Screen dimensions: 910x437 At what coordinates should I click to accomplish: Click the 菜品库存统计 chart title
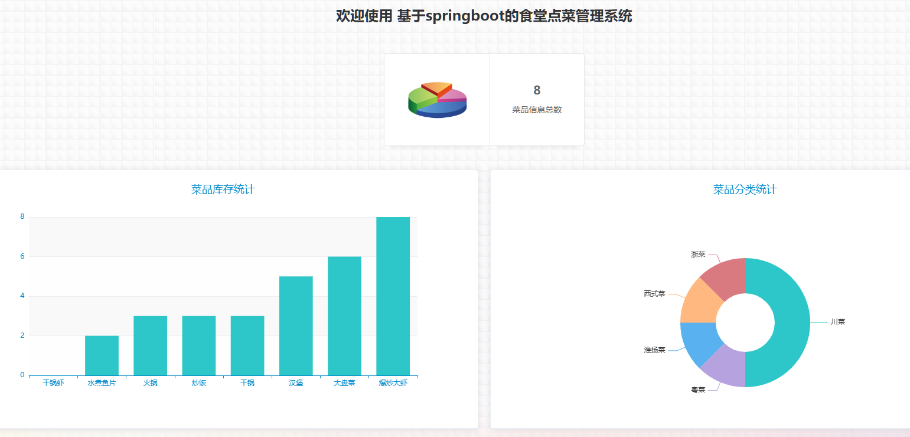[x=223, y=189]
